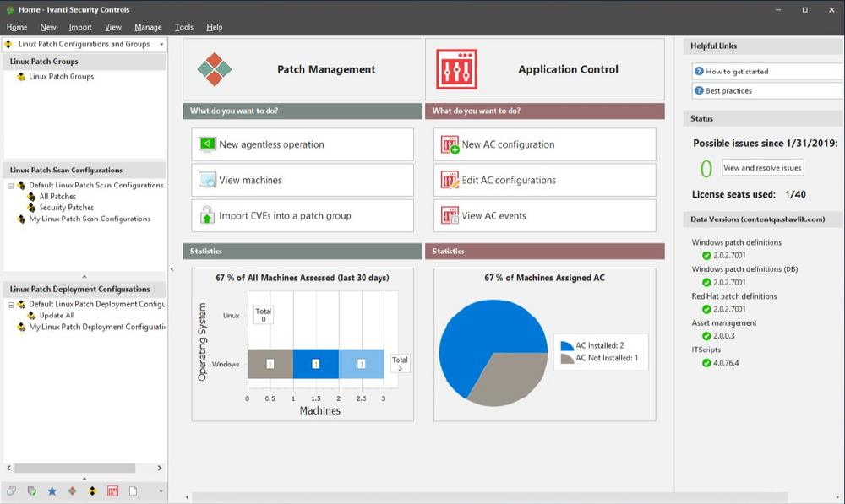Click the Application Control red sliders logo

[456, 69]
